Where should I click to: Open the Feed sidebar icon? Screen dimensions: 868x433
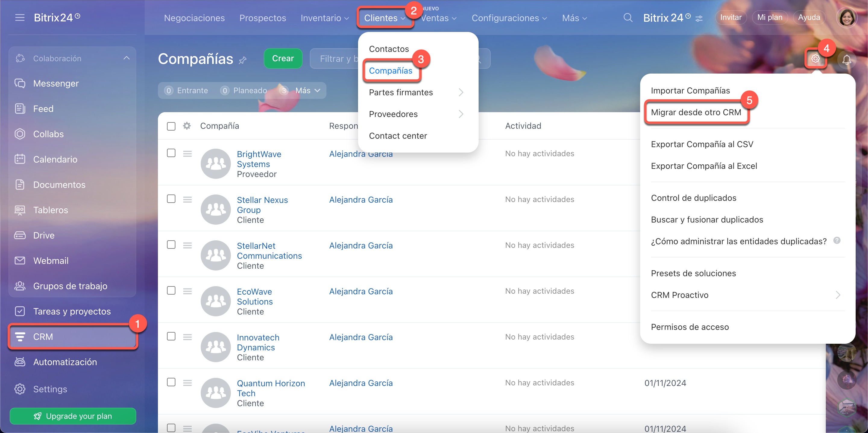20,109
